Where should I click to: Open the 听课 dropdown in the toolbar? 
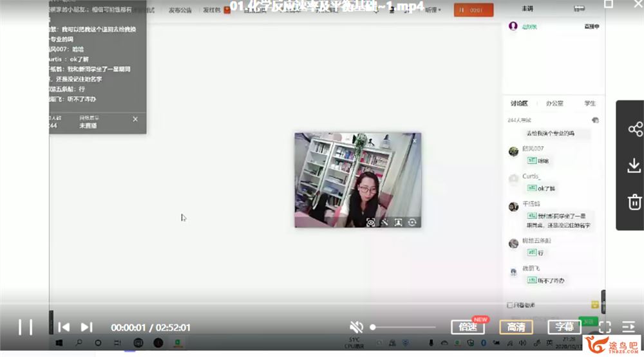click(x=433, y=10)
